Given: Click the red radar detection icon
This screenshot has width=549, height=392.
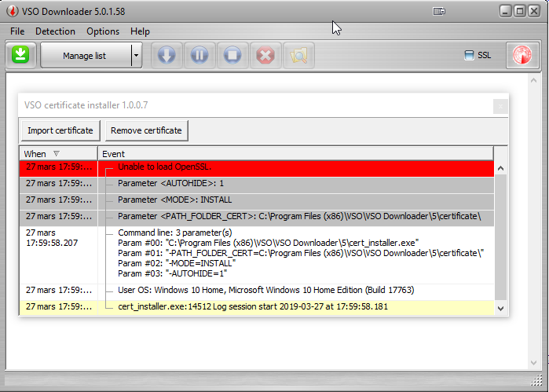Looking at the screenshot, I should click(x=522, y=55).
